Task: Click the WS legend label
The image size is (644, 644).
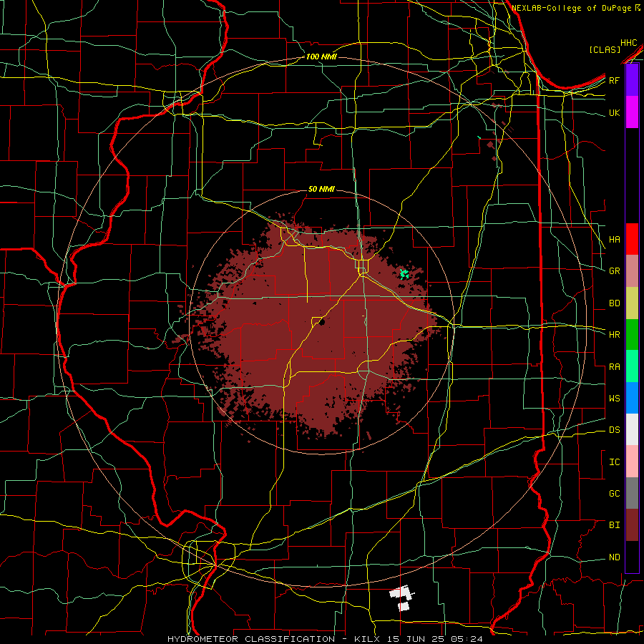Action: click(x=615, y=399)
